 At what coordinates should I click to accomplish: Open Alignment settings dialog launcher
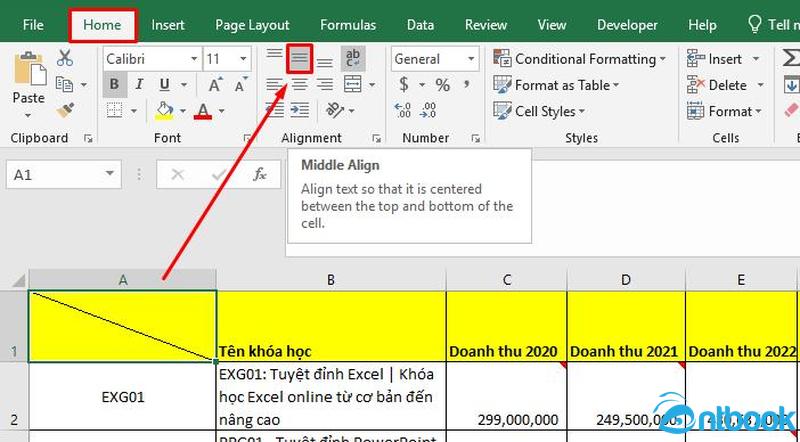pyautogui.click(x=377, y=138)
